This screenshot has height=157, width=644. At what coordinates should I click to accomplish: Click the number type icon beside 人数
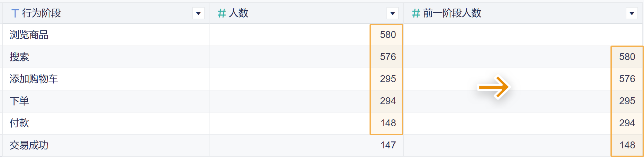tap(222, 13)
